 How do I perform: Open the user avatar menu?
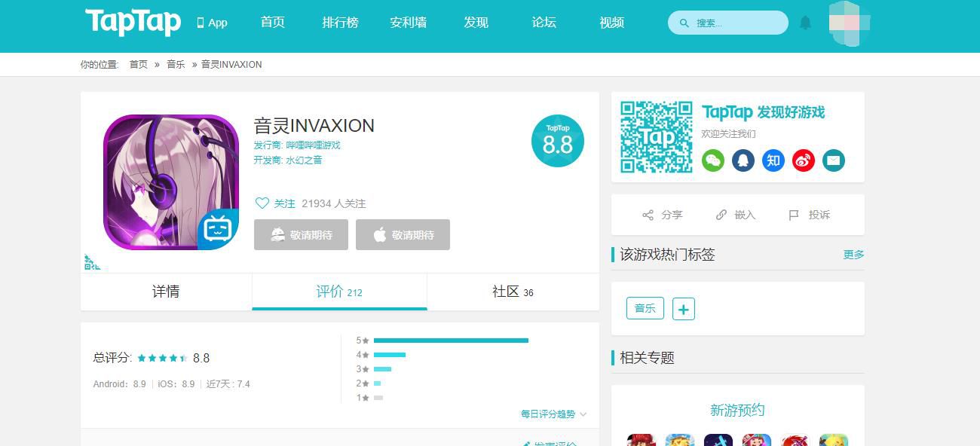tap(850, 22)
